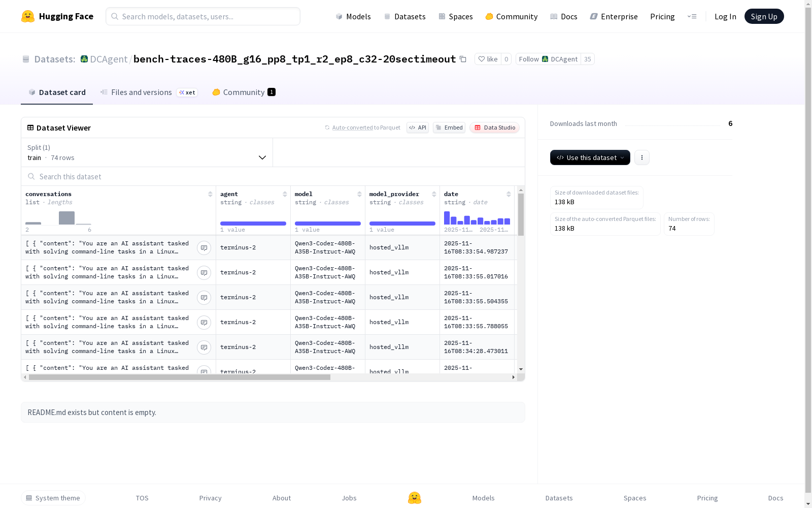Focus the main search models field

point(203,16)
